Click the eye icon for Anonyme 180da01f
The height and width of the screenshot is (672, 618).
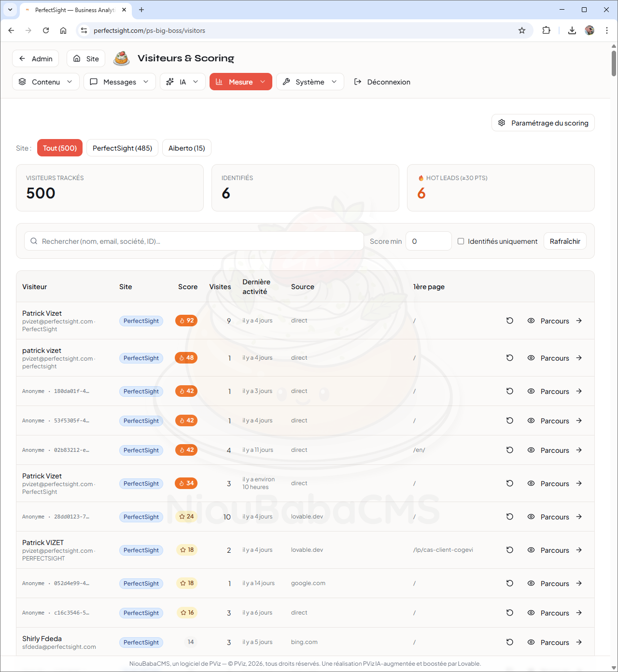coord(531,391)
